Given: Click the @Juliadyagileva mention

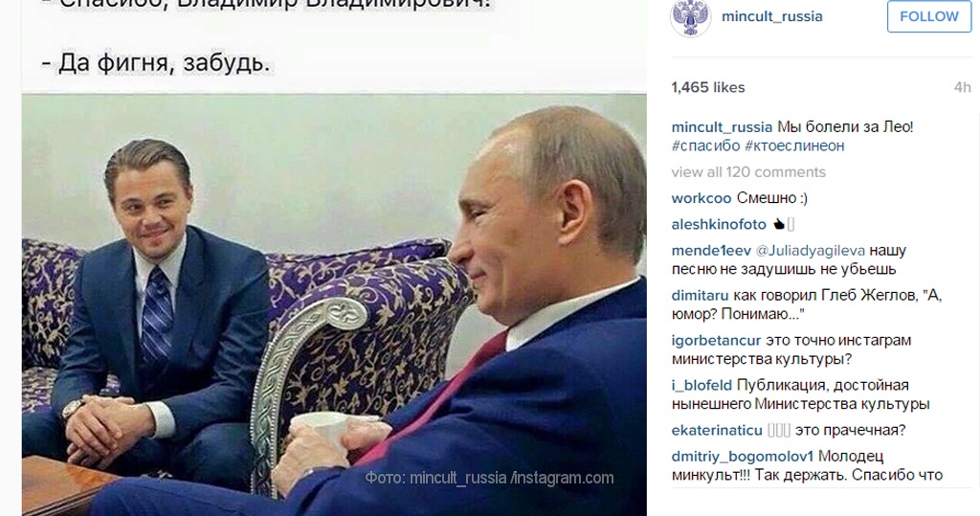Looking at the screenshot, I should tap(811, 251).
